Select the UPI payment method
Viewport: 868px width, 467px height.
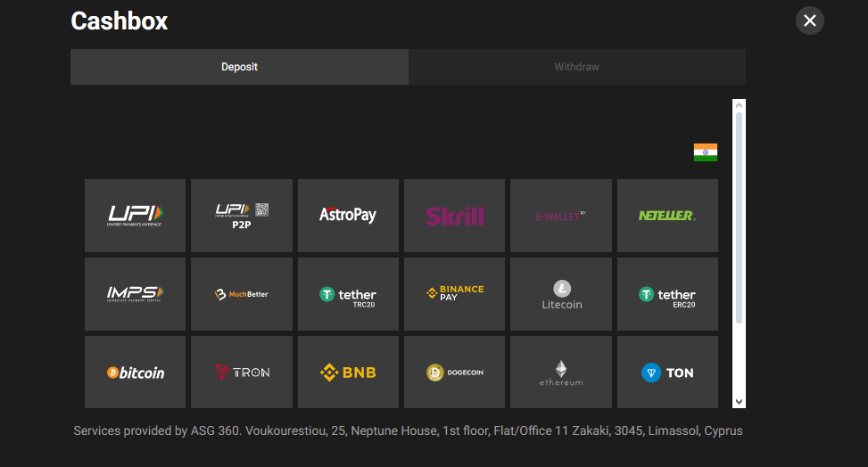point(135,215)
